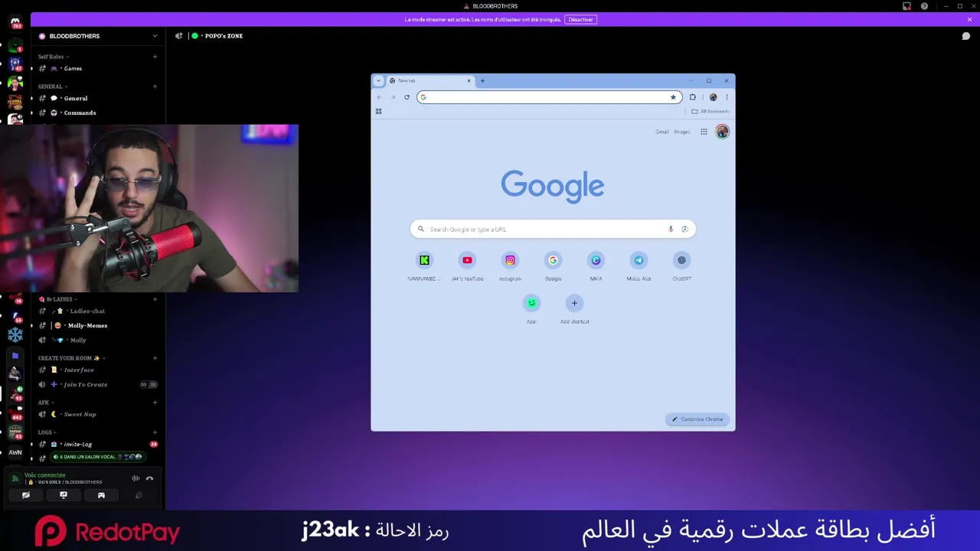
Task: Click Désactiver in streamer mode banner
Action: tap(580, 19)
